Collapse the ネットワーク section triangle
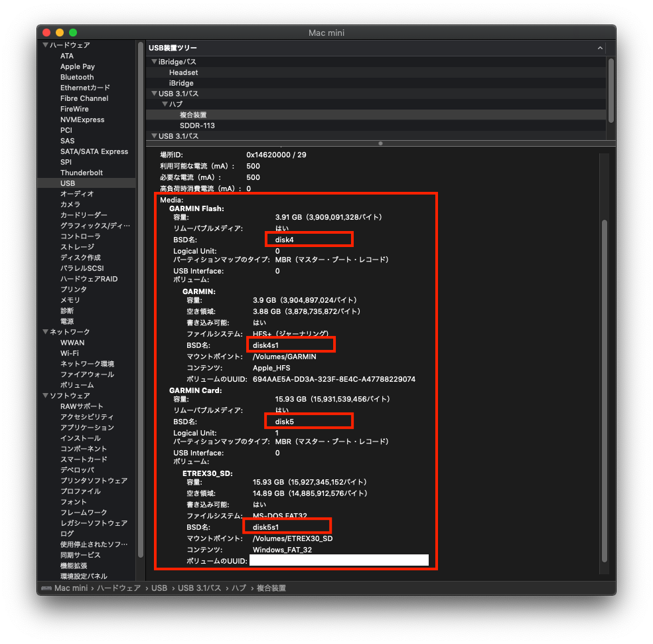653x644 pixels. click(45, 332)
